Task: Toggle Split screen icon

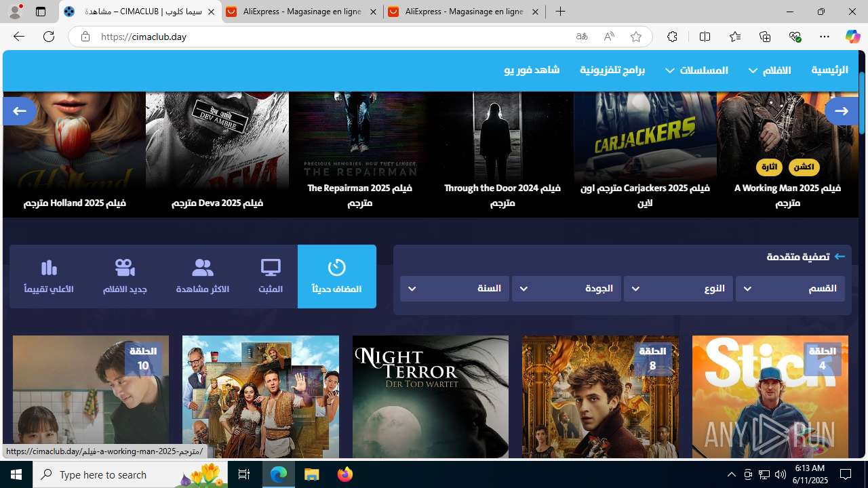Action: click(705, 37)
